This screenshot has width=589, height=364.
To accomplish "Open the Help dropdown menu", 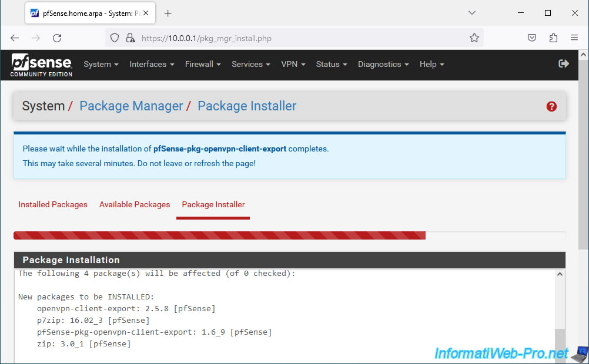I will tap(431, 64).
